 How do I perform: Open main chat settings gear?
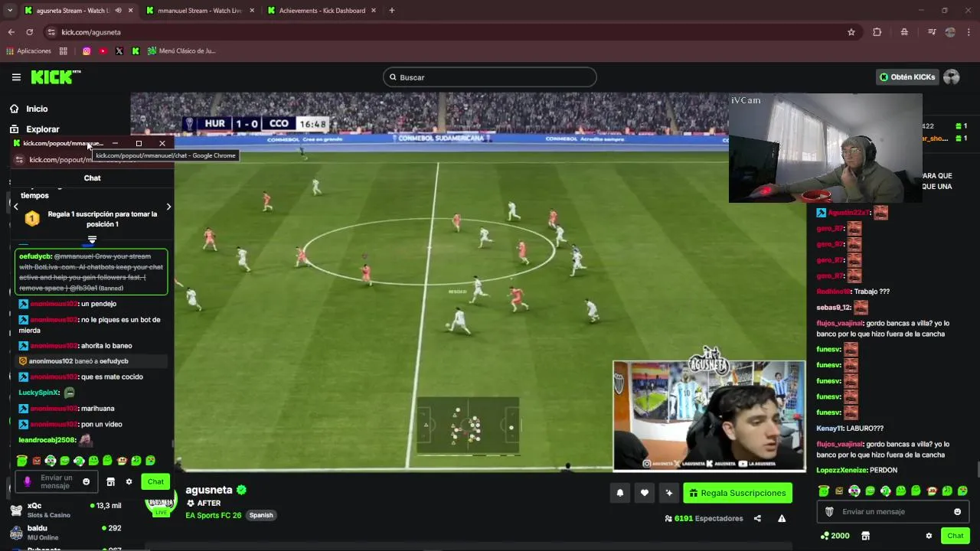(x=929, y=536)
